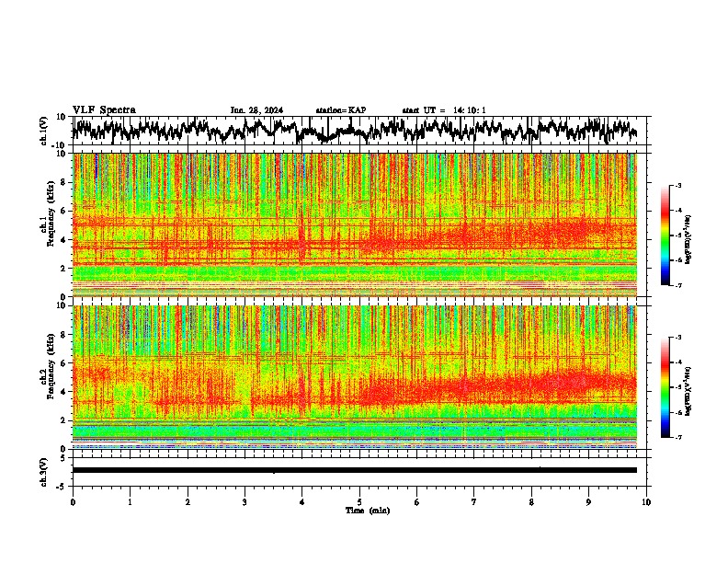The image size is (728, 563).
Task: Click the ch.1 "Frequency (kHz)" axis label
Action: (51, 214)
